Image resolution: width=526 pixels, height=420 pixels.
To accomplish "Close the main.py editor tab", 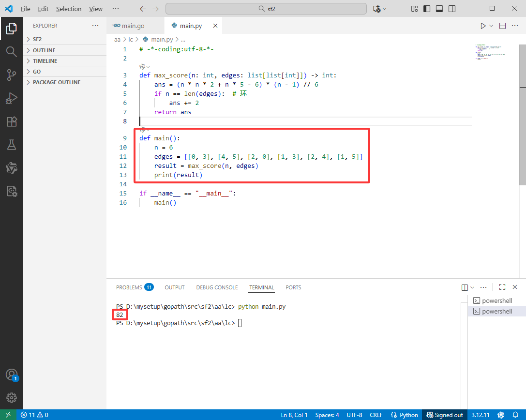I will pos(215,26).
